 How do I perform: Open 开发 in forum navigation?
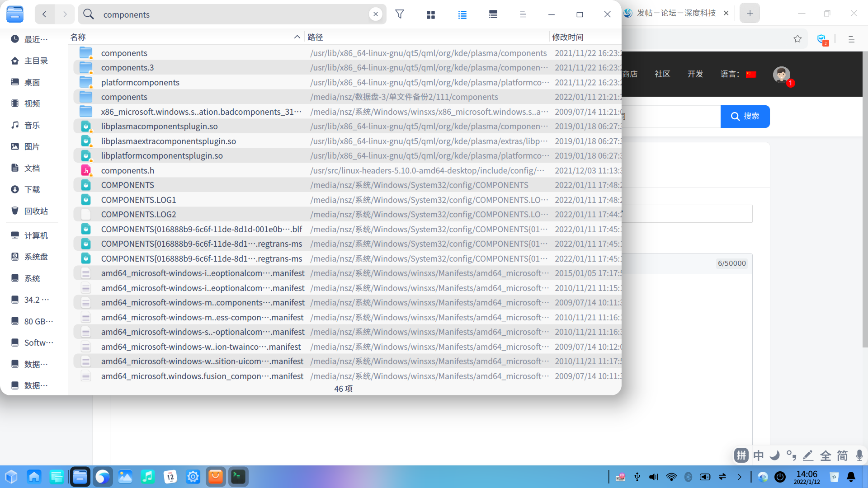[x=695, y=74]
